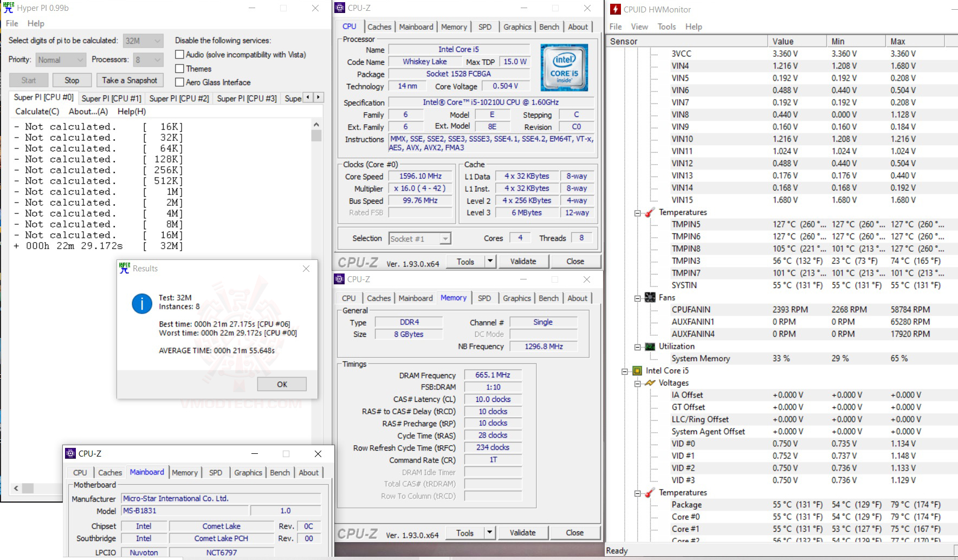
Task: Open the Socket #1 selection dropdown
Action: pos(444,238)
